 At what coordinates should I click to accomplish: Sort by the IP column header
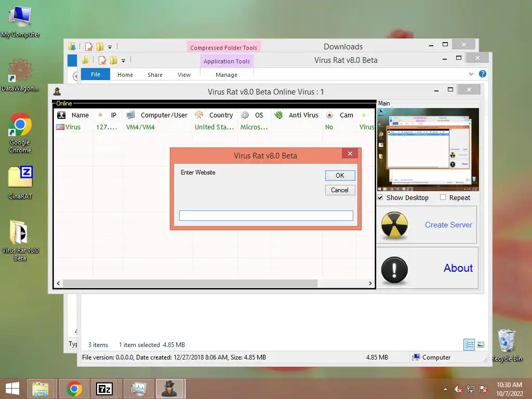[114, 115]
